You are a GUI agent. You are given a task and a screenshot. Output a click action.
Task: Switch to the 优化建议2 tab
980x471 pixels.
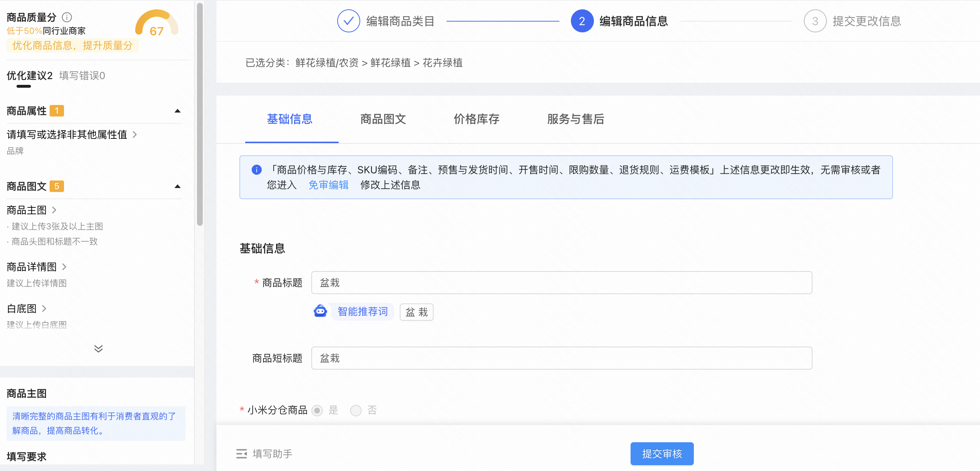[x=29, y=76]
